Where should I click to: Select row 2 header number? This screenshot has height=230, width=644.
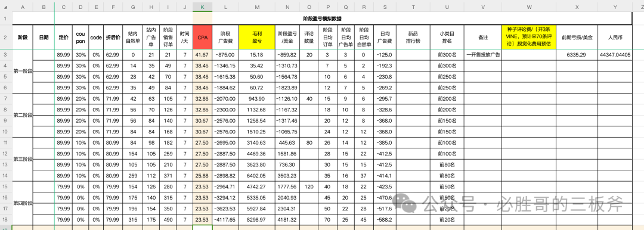6,38
